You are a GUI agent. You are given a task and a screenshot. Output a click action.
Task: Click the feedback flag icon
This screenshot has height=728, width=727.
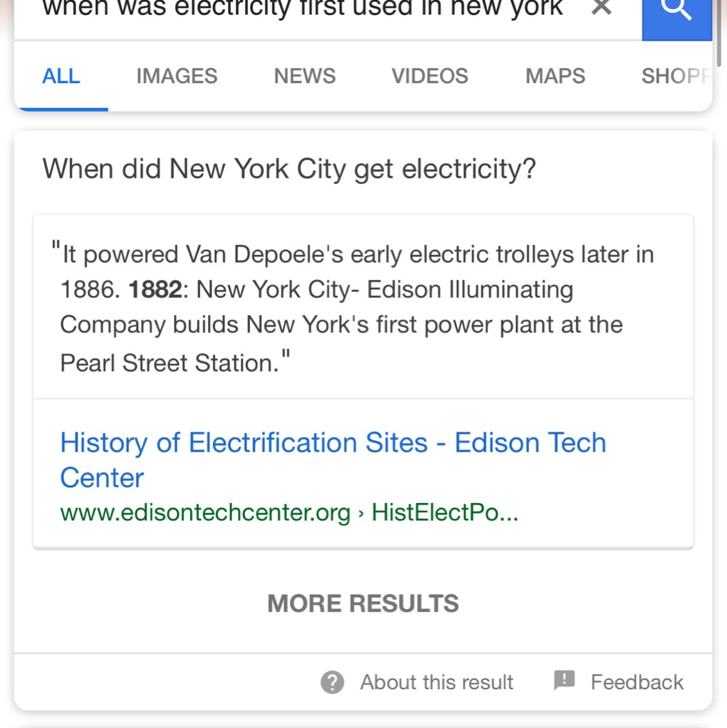[x=564, y=681]
